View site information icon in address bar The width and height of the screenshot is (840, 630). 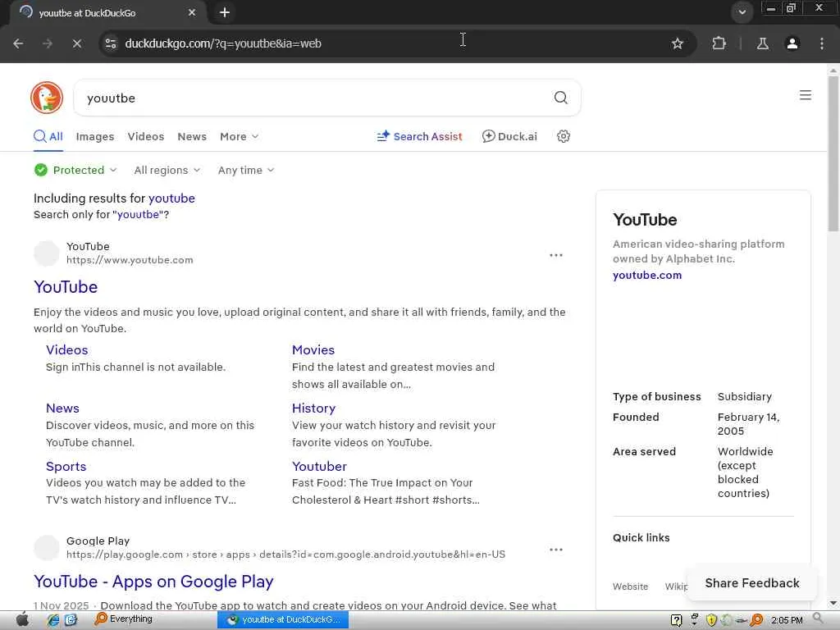[x=111, y=43]
